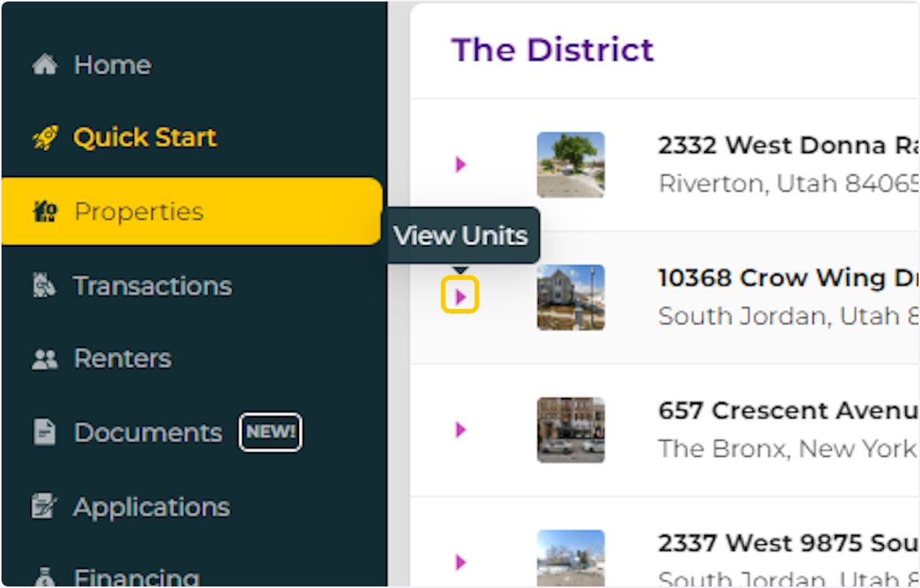Open the Quick Start page
Image resolution: width=920 pixels, height=588 pixels.
tap(143, 136)
